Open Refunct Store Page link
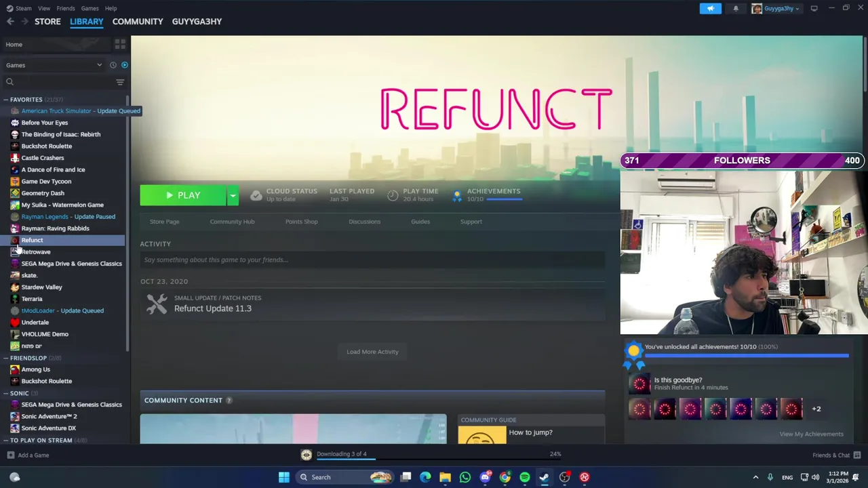Viewport: 868px width, 488px height. 164,222
